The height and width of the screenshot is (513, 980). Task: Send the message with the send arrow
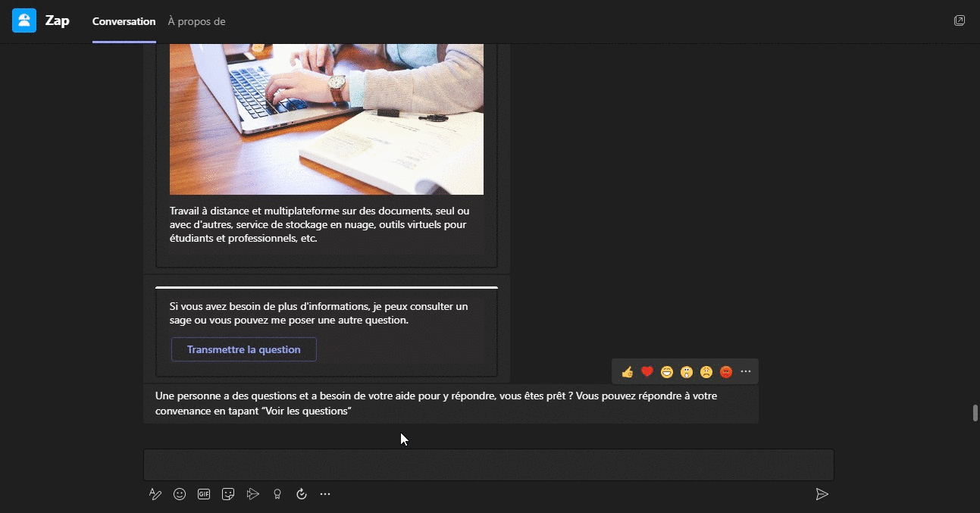(x=822, y=494)
